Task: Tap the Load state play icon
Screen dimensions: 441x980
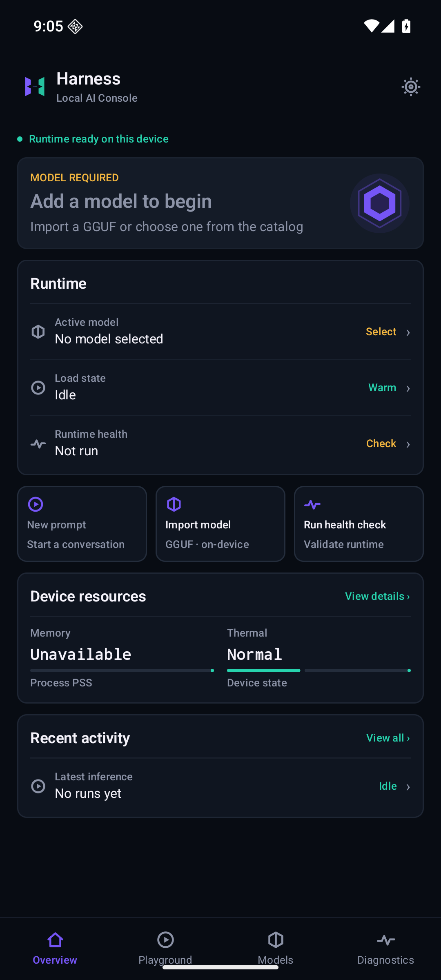Action: 38,388
